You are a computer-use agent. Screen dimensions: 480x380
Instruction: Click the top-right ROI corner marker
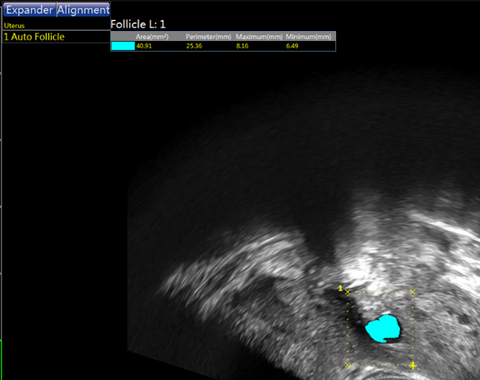click(x=413, y=292)
